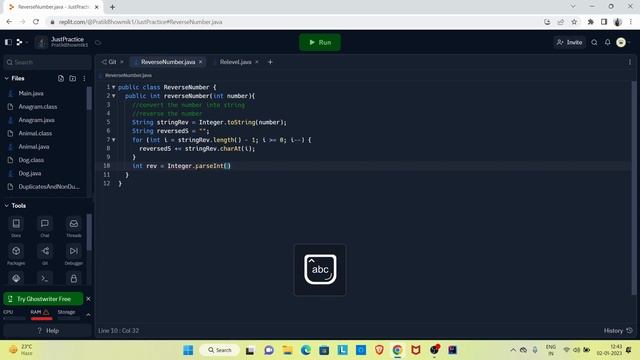Click Try Ghostwriter Free button
Viewport: 640px width, 360px height.
tap(43, 299)
